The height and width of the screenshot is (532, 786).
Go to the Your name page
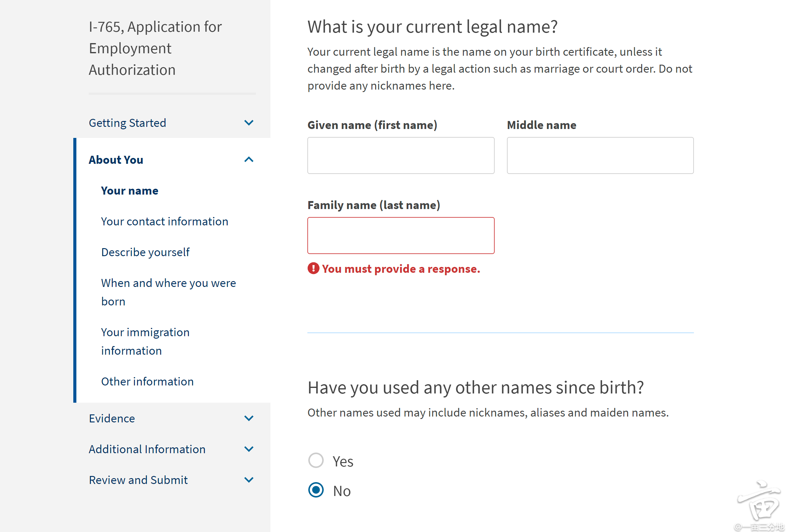tap(130, 191)
